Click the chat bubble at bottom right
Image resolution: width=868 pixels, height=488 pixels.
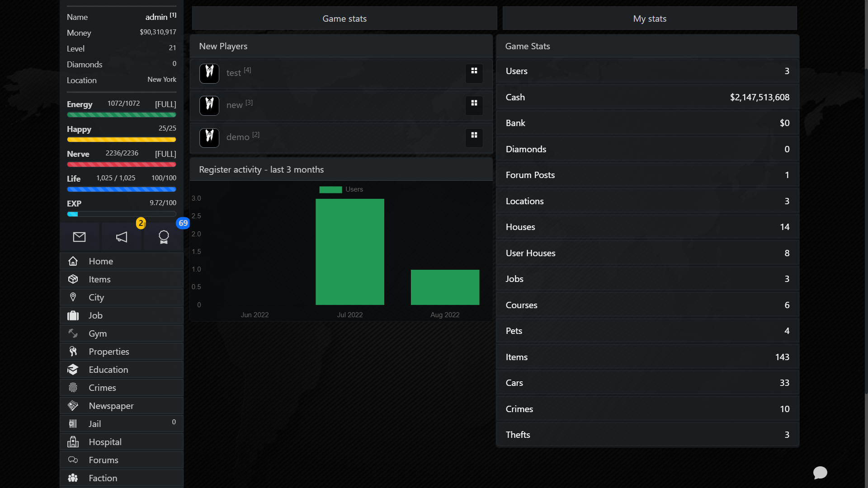[x=821, y=473]
